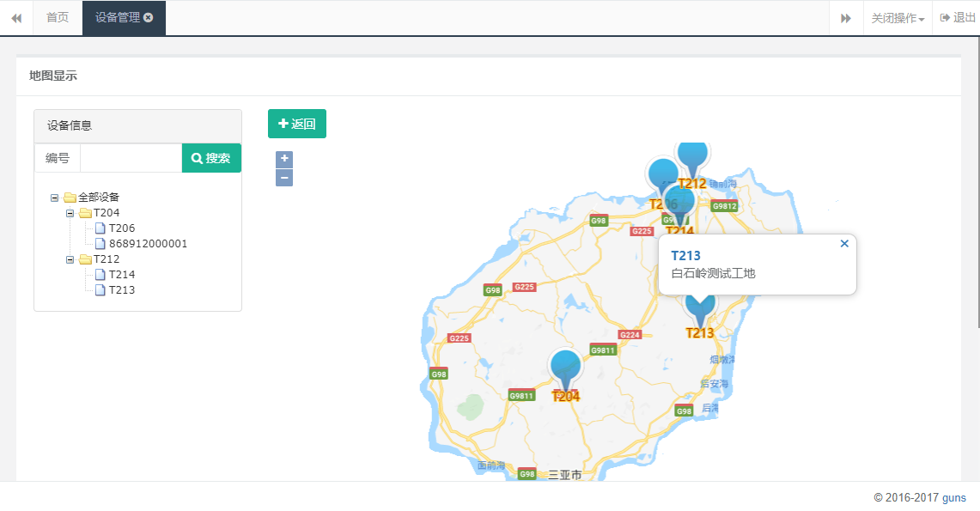Expand the tabs with the right double-arrow
Screen dimensions: 980x511
pyautogui.click(x=845, y=17)
